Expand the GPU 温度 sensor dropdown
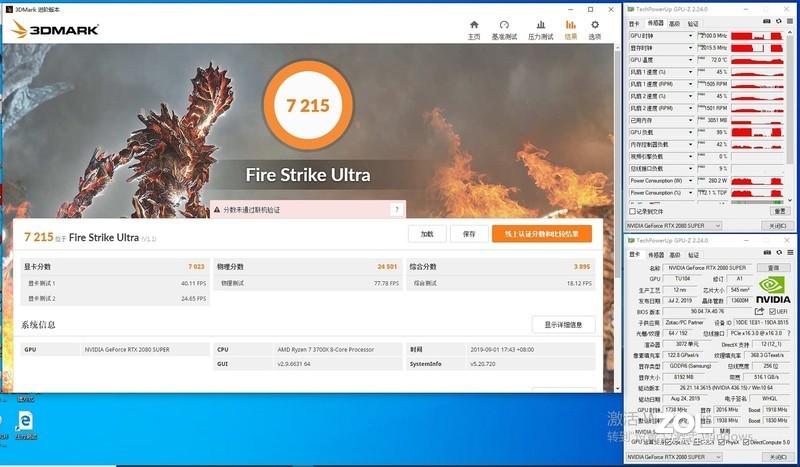This screenshot has height=467, width=800. (x=690, y=60)
